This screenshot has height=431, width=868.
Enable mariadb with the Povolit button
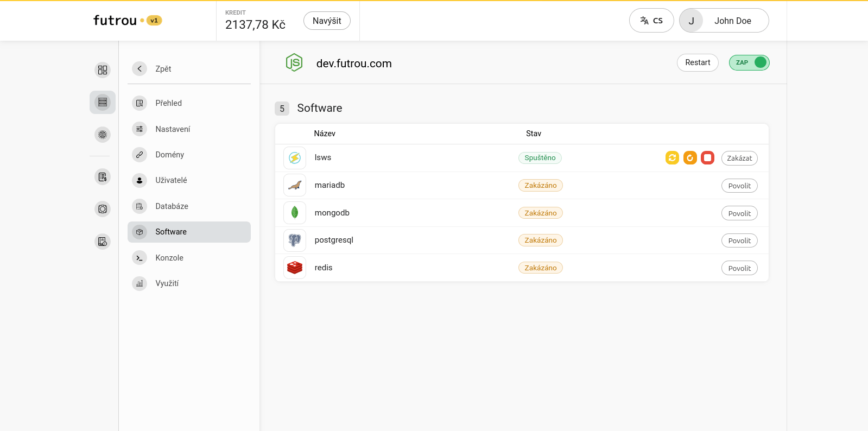pos(739,186)
